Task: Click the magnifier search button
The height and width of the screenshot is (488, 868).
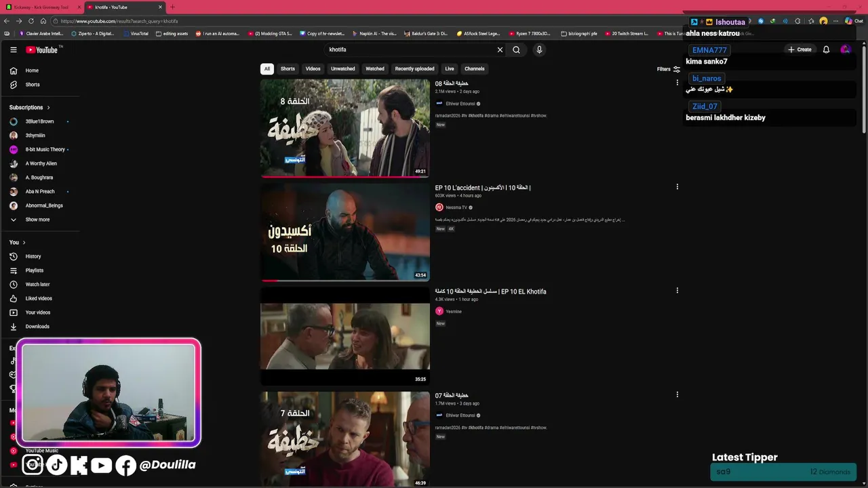Action: click(516, 49)
